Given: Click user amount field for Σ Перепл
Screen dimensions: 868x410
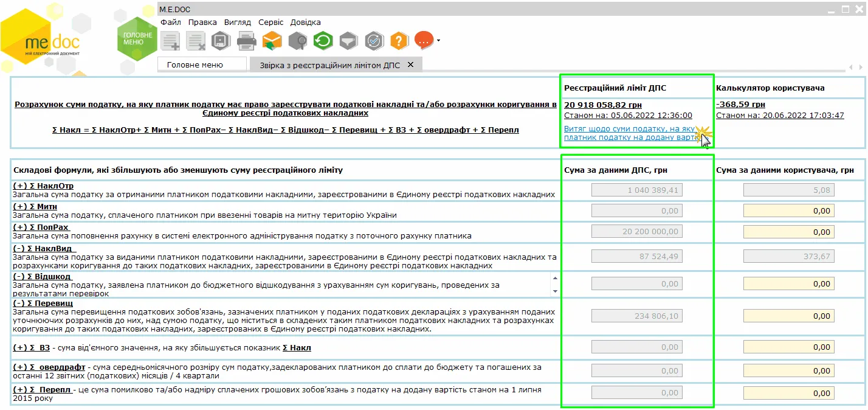Looking at the screenshot, I should 789,394.
